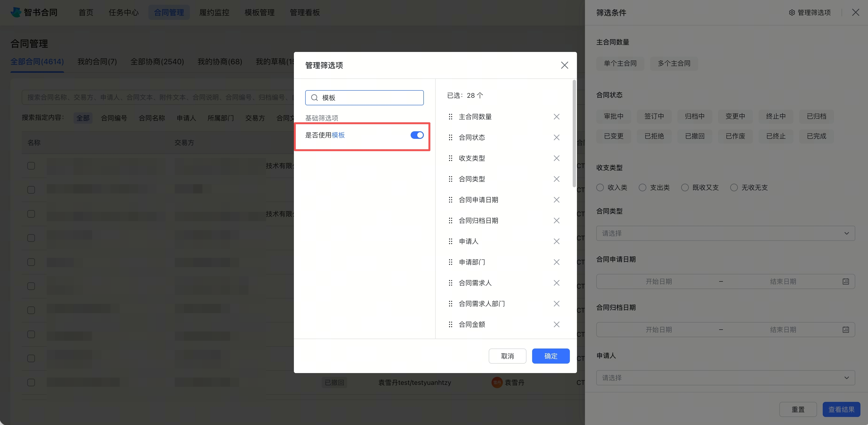Click 取消 in the dialog

(507, 356)
